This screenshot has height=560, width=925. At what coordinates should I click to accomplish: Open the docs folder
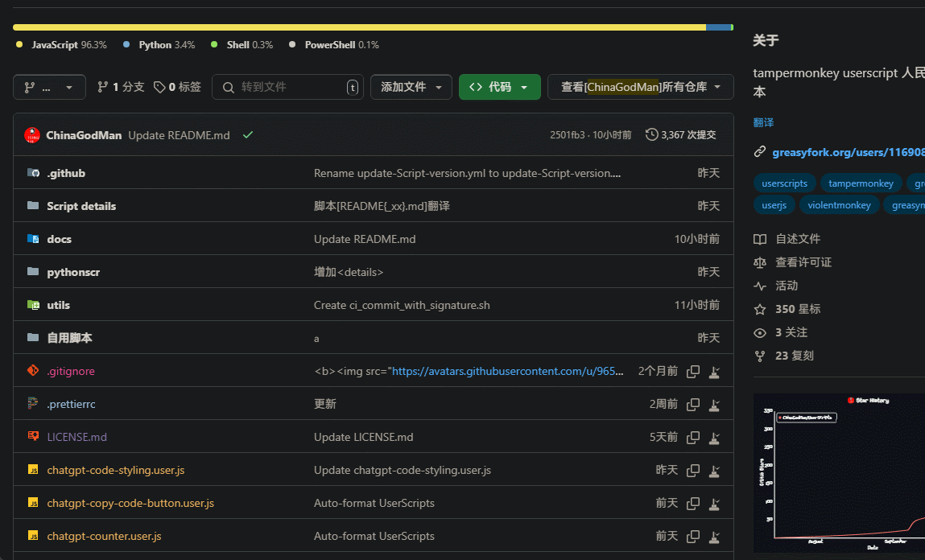[59, 239]
